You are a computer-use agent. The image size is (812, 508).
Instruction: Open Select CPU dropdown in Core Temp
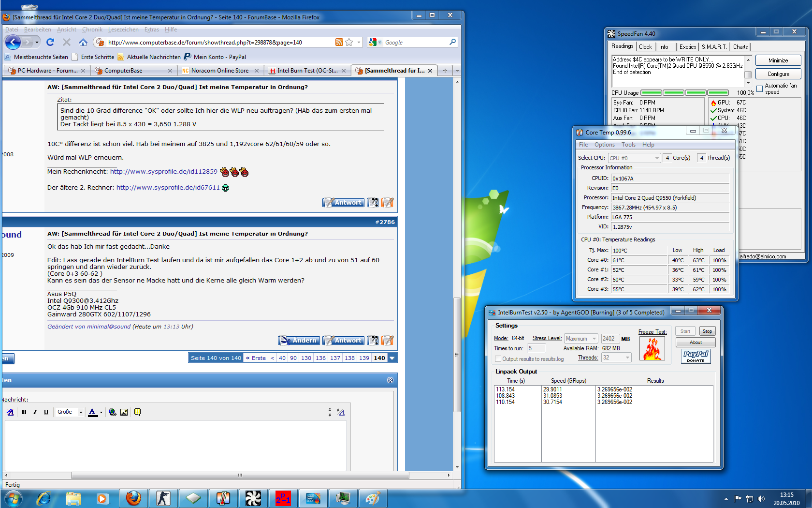click(634, 158)
